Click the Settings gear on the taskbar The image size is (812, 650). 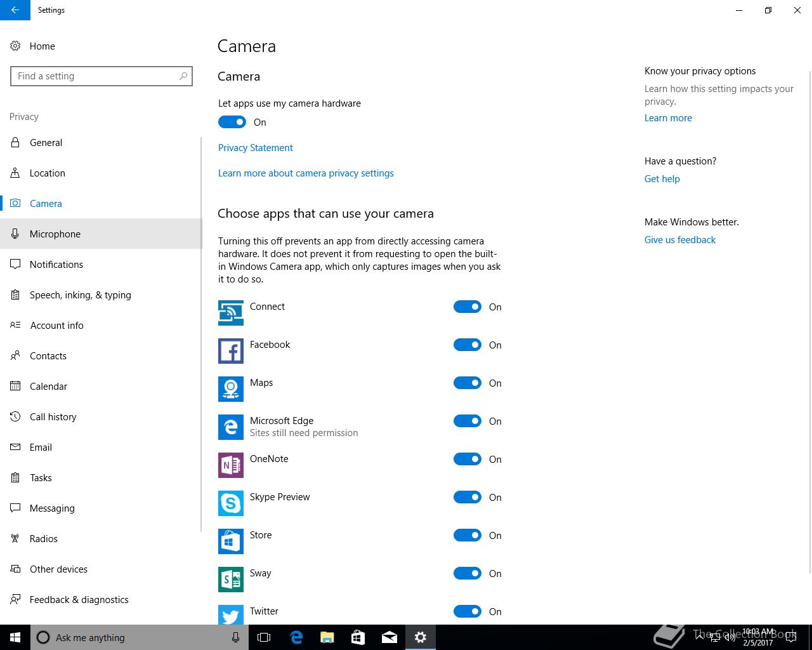tap(421, 637)
